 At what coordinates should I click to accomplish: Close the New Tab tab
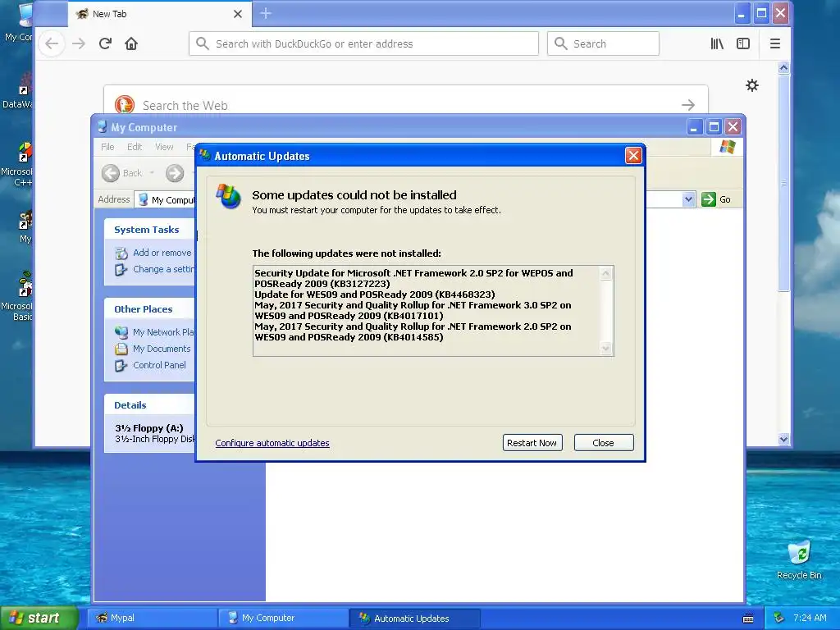tap(238, 14)
